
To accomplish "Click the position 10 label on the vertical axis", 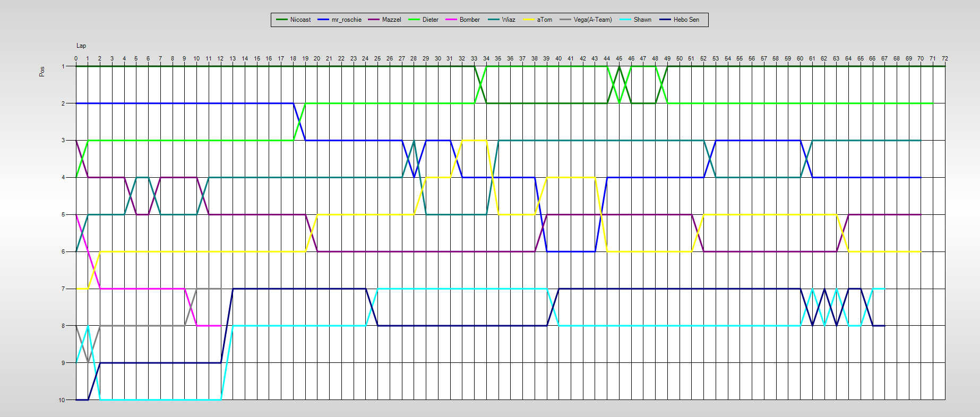I will (x=62, y=400).
